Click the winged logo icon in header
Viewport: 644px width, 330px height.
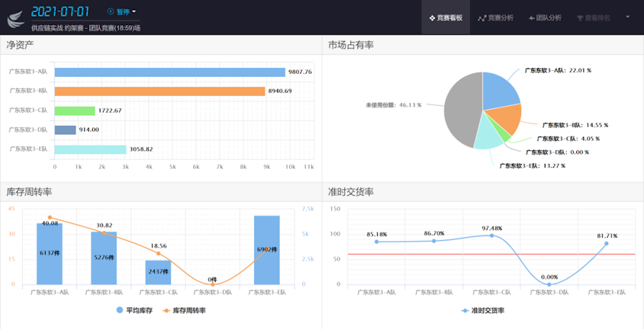point(15,17)
